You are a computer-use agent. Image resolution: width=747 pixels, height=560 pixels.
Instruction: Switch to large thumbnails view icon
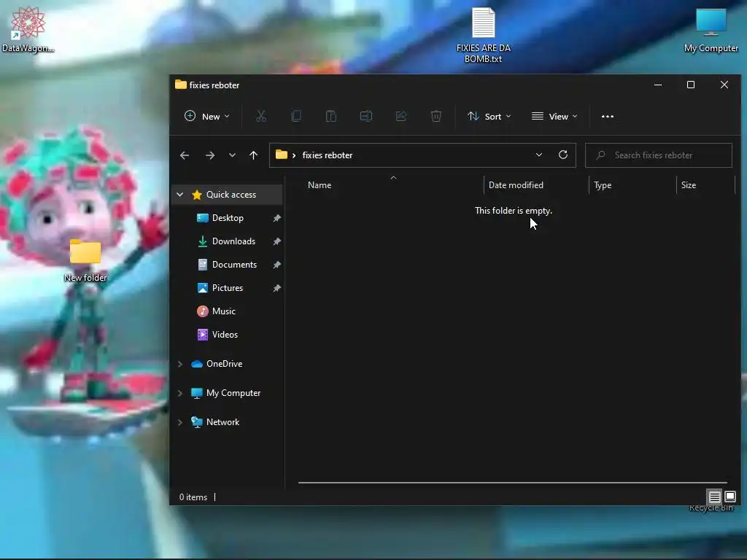(730, 497)
